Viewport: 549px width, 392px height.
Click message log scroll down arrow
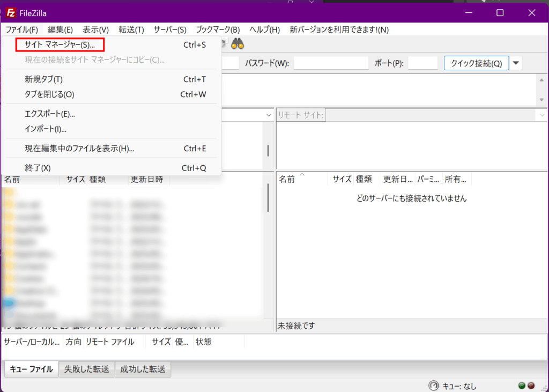[x=541, y=100]
